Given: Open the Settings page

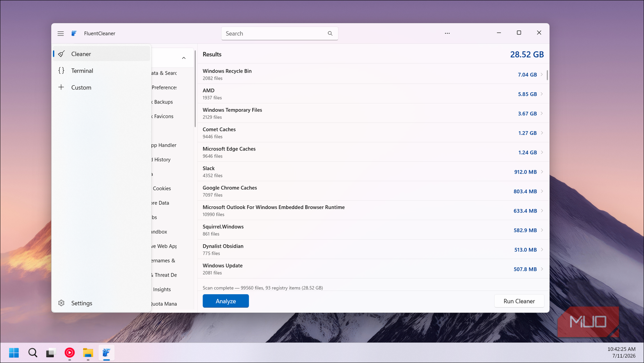Looking at the screenshot, I should coord(101,303).
